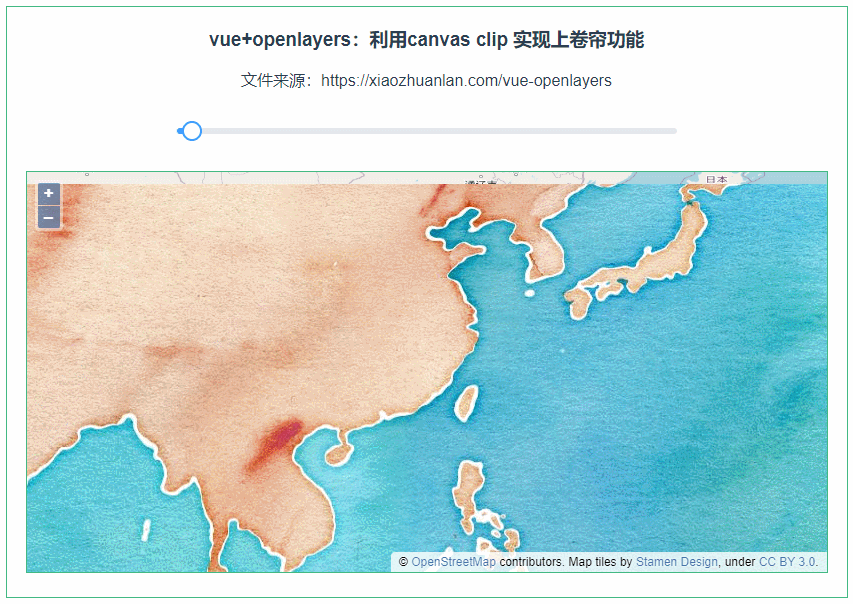Image resolution: width=853 pixels, height=604 pixels.
Task: Click Hainan island on the map
Action: (x=339, y=453)
